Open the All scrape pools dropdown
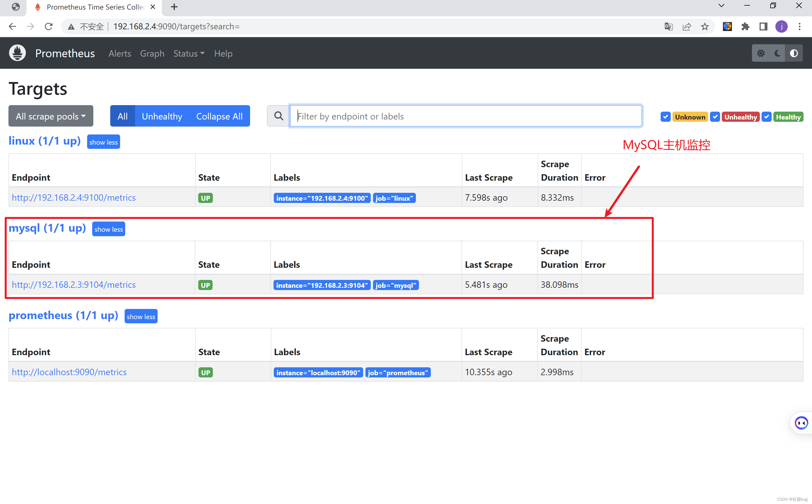812x504 pixels. (x=51, y=116)
